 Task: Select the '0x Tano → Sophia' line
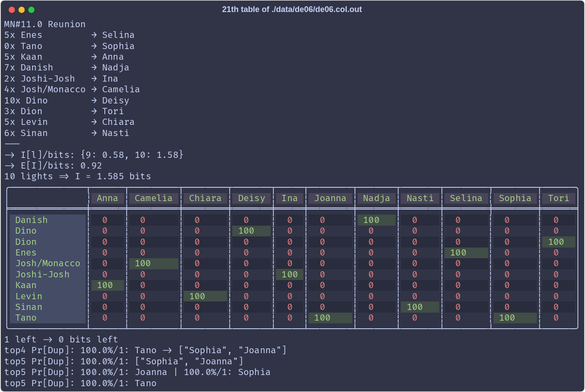(x=70, y=46)
